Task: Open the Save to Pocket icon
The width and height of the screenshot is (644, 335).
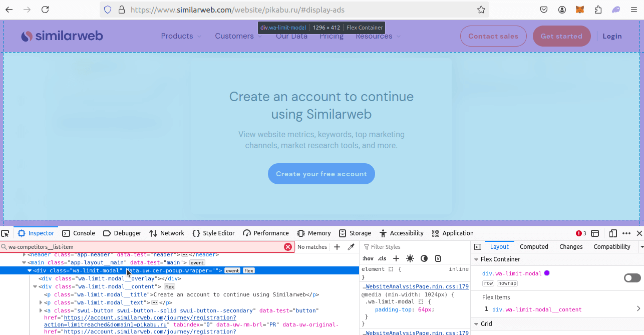Action: click(544, 10)
